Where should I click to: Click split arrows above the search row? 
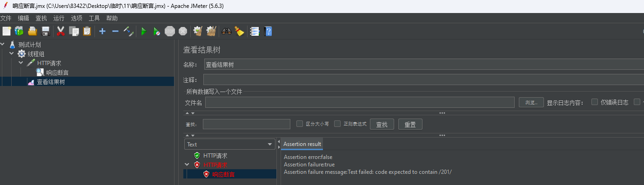190,113
